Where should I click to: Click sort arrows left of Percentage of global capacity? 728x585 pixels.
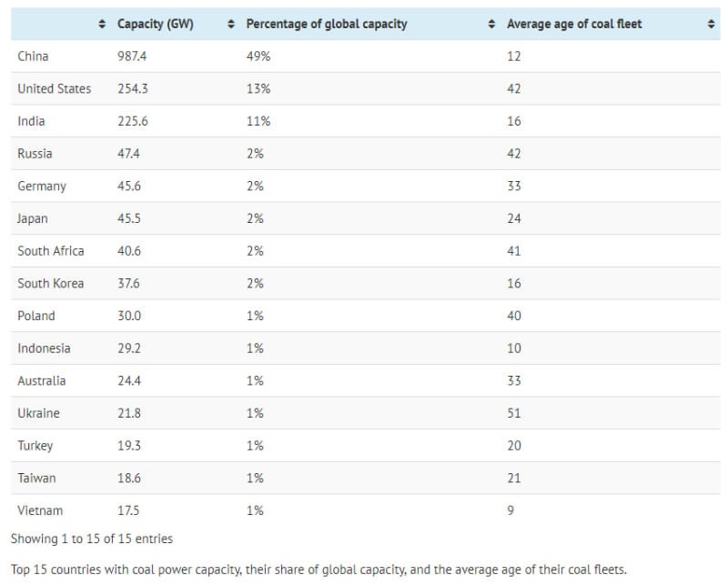231,24
